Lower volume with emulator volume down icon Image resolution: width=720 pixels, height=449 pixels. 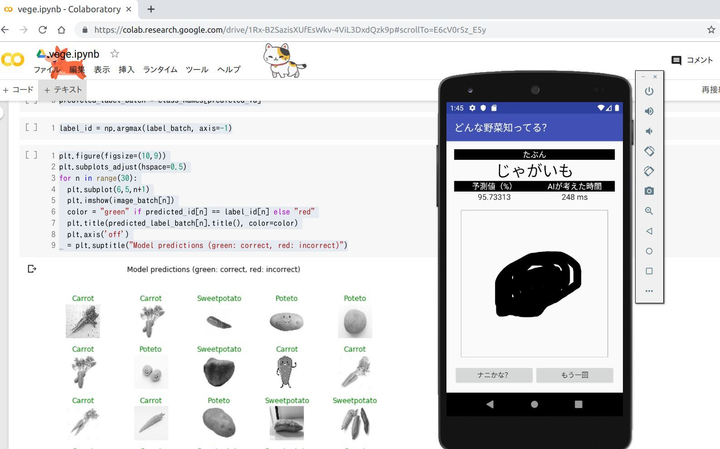pos(649,131)
